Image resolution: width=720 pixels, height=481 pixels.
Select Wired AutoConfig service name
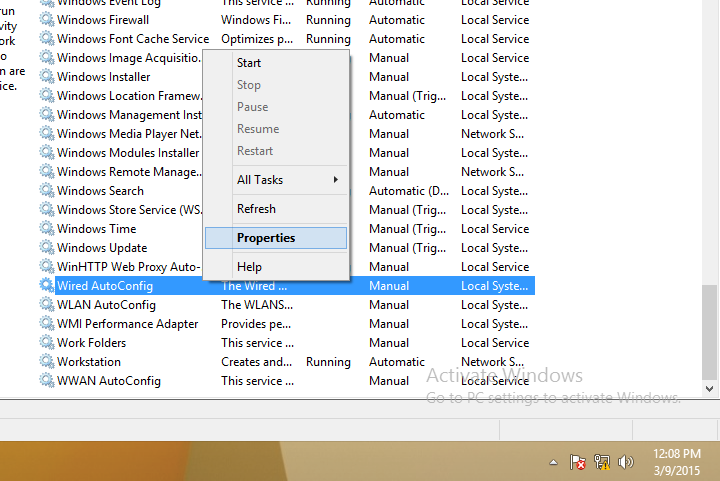point(105,285)
